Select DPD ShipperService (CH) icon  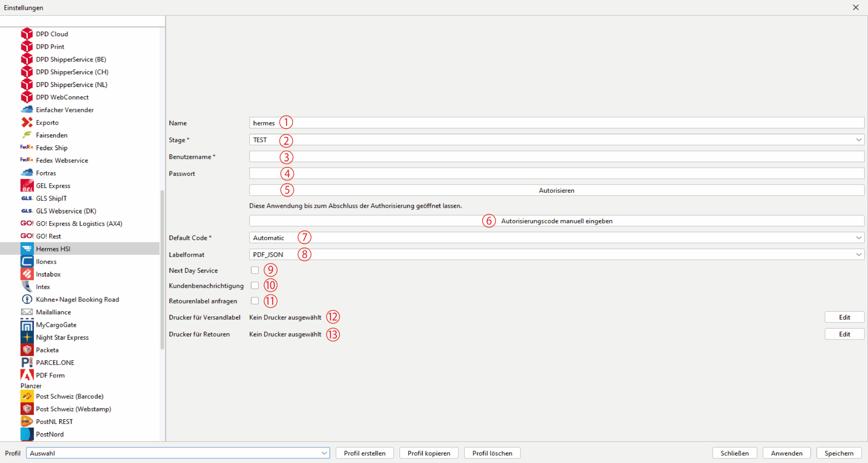coord(27,72)
